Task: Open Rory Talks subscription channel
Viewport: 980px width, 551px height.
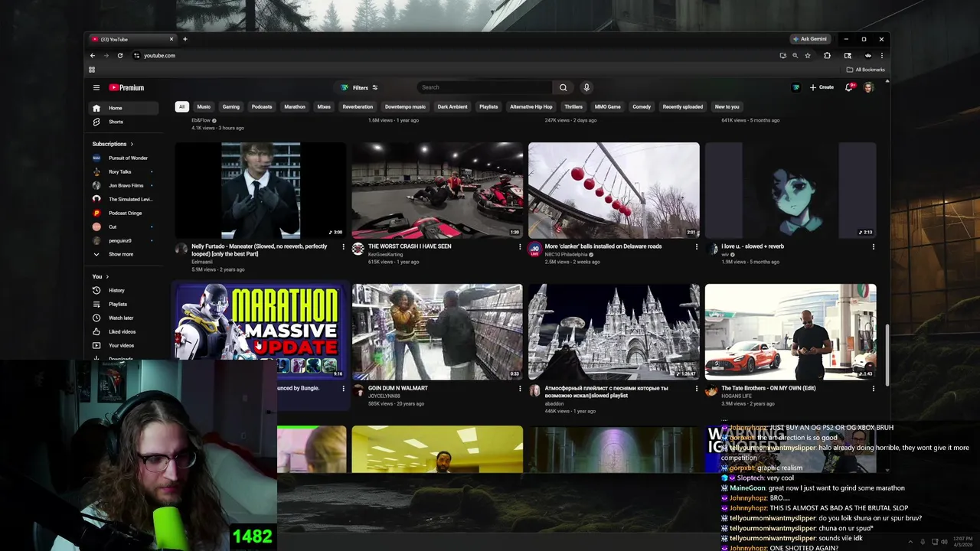Action: [122, 171]
